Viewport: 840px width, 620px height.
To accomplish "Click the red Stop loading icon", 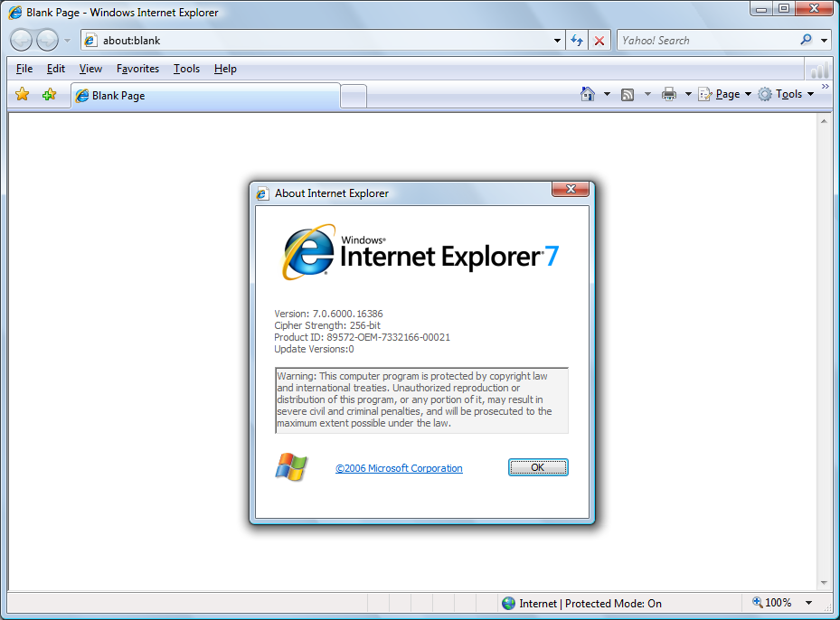I will pyautogui.click(x=599, y=41).
